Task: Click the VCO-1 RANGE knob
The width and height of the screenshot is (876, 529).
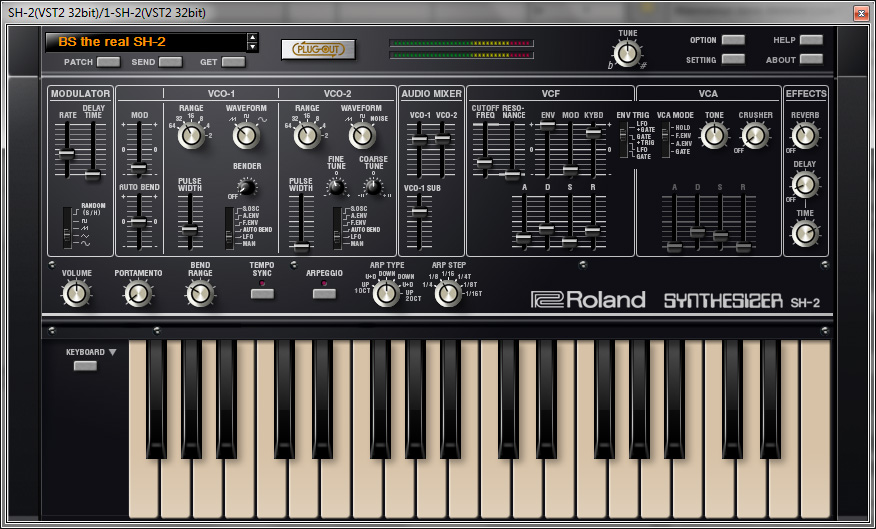Action: (191, 135)
